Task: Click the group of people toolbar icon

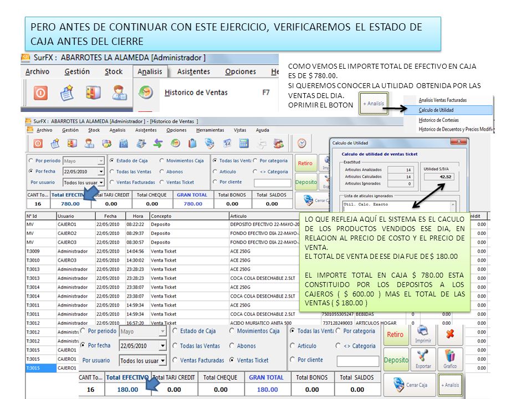Action: (279, 144)
